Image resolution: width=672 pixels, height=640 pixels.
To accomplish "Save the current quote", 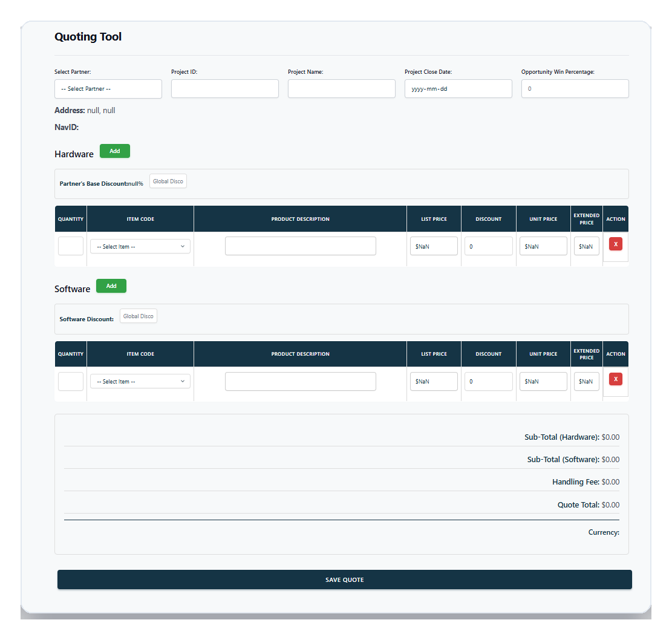I will 344,579.
